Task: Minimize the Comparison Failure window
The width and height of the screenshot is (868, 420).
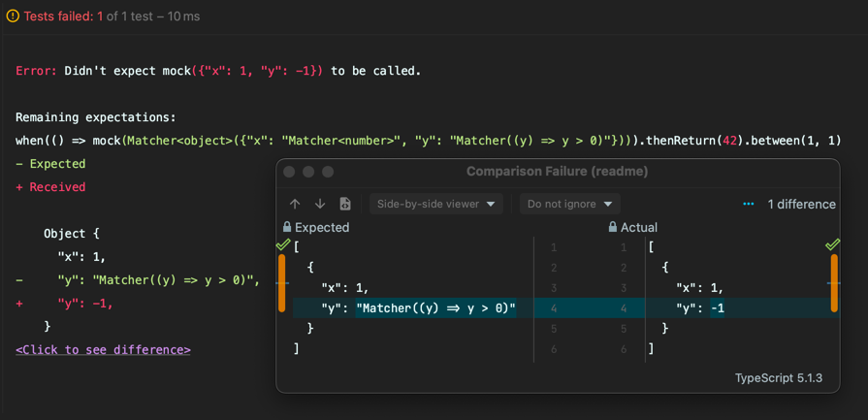Action: 308,172
